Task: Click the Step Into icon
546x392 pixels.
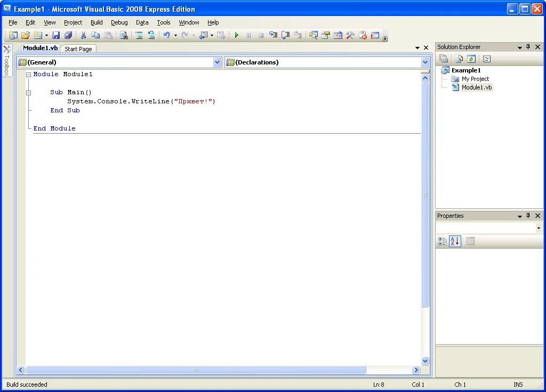Action: point(274,35)
